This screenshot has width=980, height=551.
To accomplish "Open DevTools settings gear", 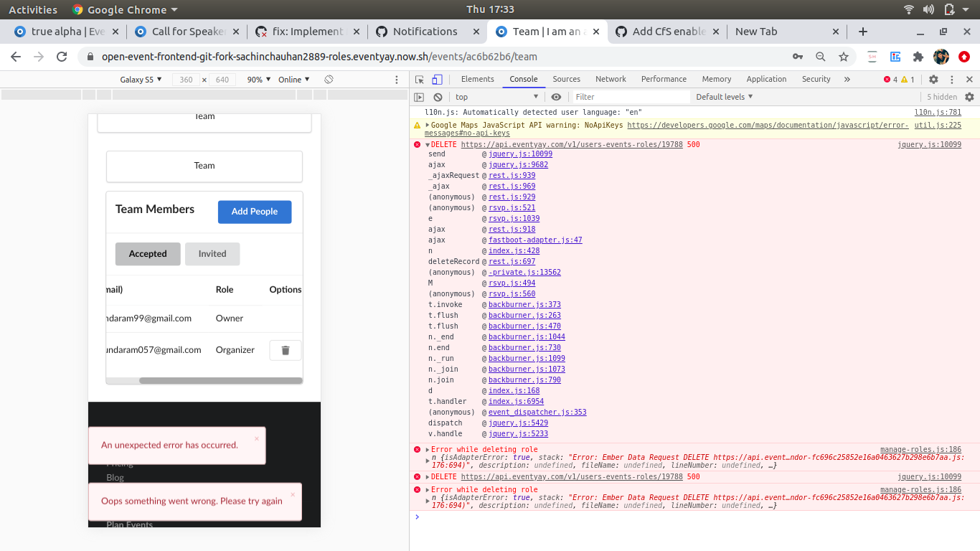I will [x=933, y=80].
